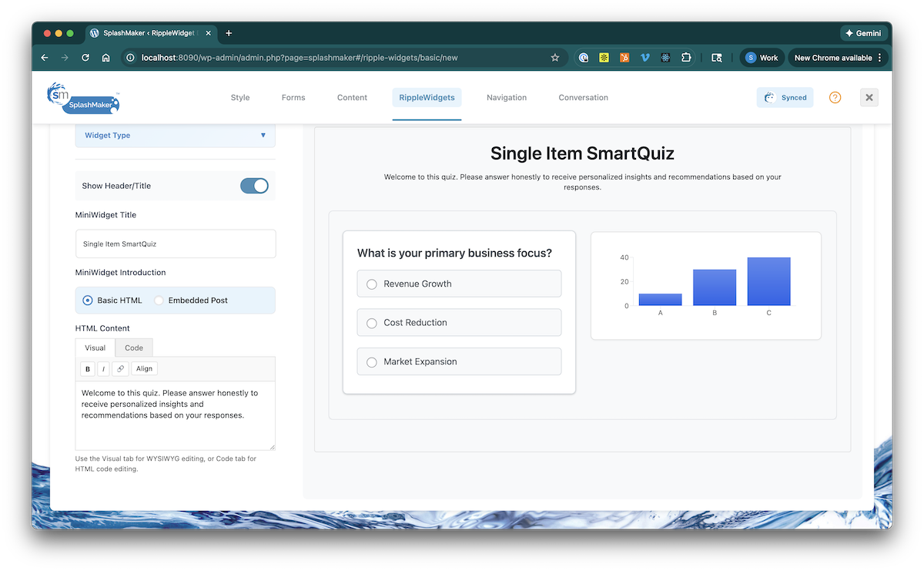Open the Chrome three-dot menu
Image resolution: width=924 pixels, height=571 pixels.
(x=879, y=58)
